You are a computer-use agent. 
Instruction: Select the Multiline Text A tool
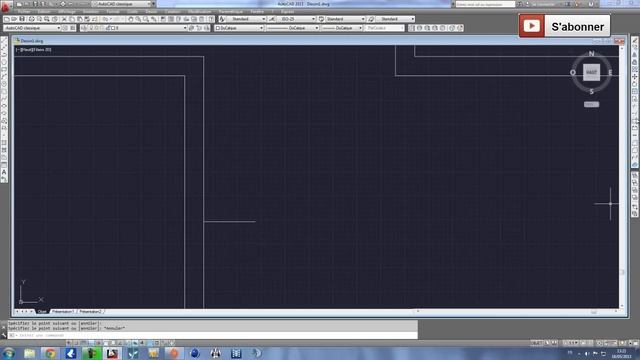pos(4,172)
